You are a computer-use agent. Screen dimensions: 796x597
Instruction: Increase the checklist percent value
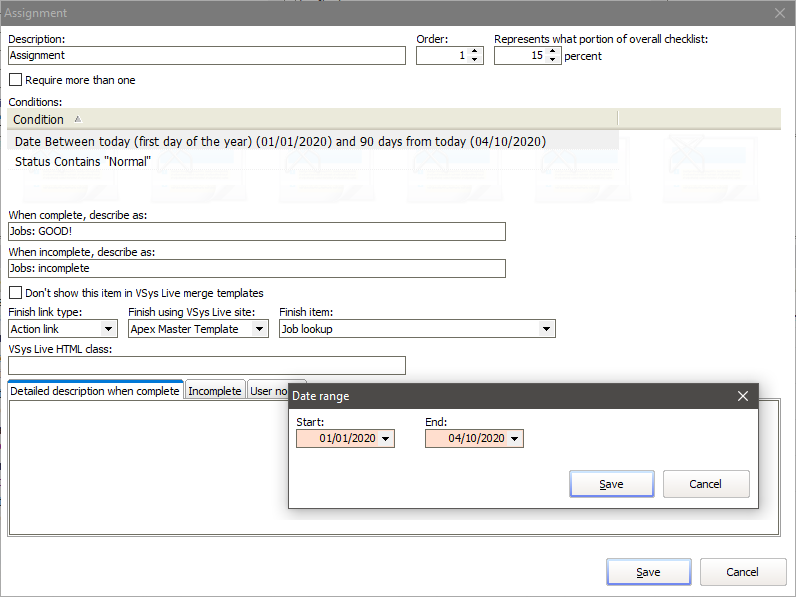pos(553,52)
